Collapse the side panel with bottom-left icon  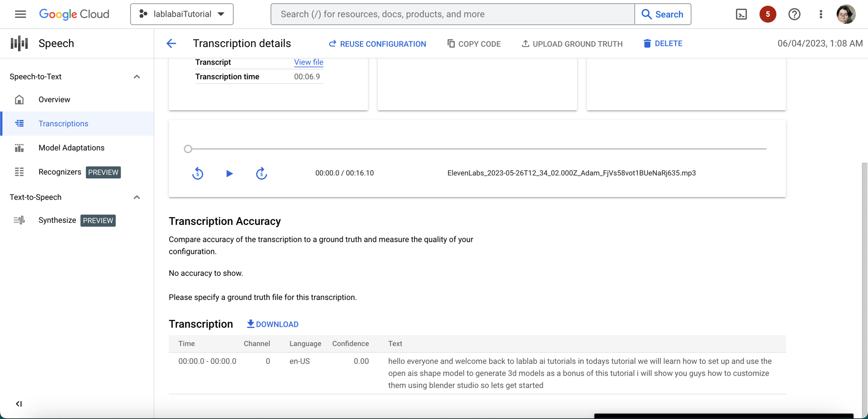pos(19,404)
